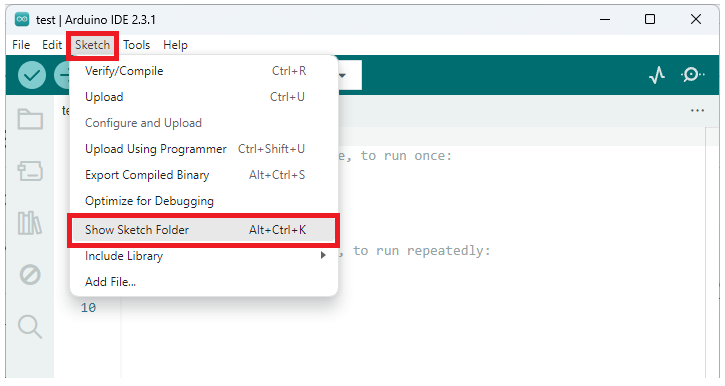Open the Debug sidebar icon
This screenshot has width=725, height=386.
click(30, 275)
